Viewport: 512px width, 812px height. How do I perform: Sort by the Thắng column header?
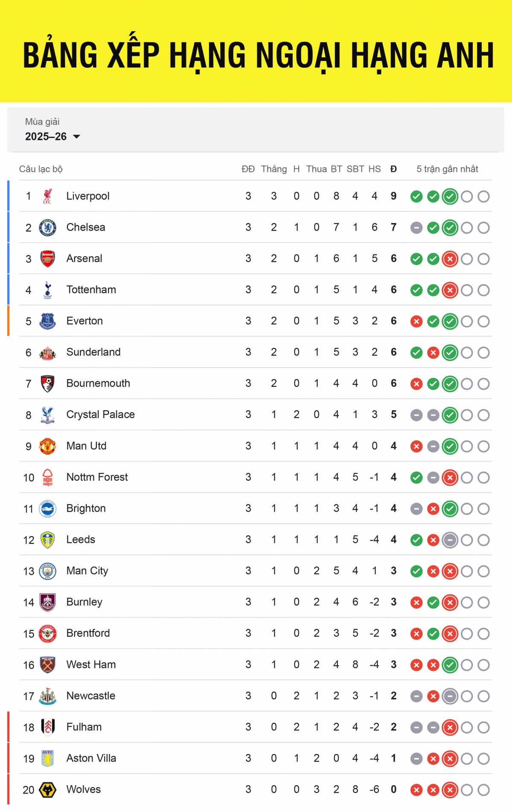pyautogui.click(x=274, y=169)
